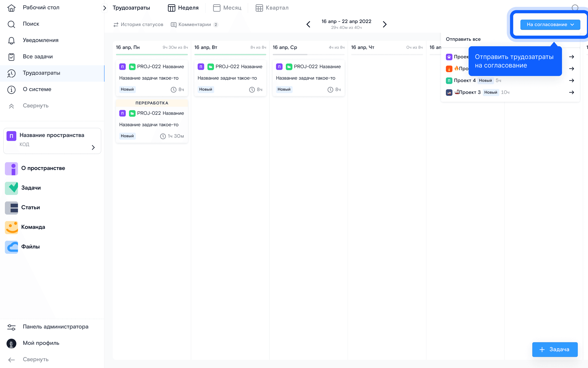The image size is (588, 368).
Task: Click arrow on fire-icon project row
Action: 571,69
